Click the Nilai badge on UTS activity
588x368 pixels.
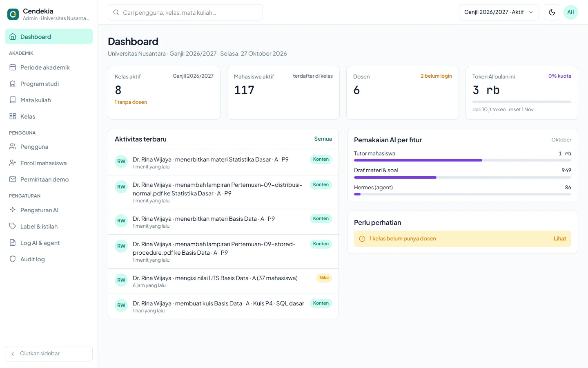click(324, 278)
